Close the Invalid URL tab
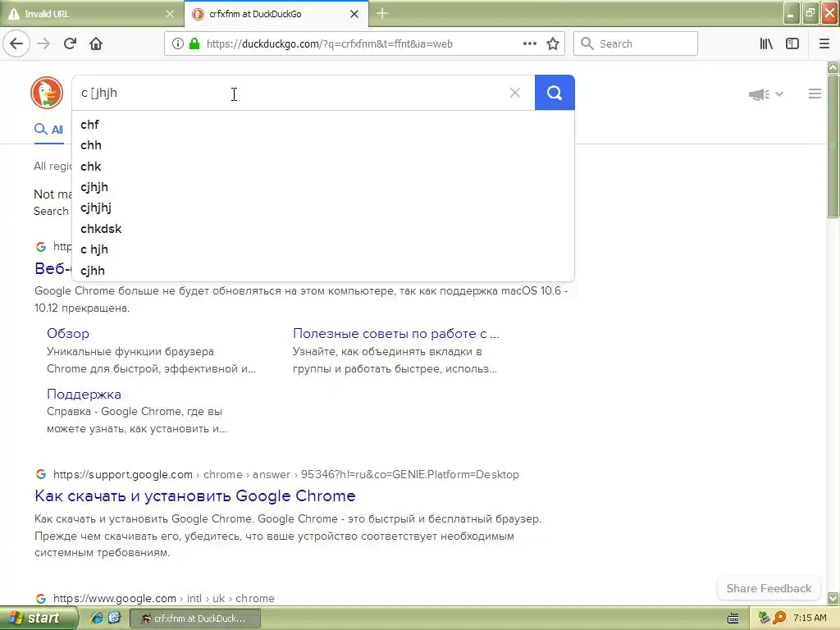This screenshot has height=630, width=840. [170, 14]
